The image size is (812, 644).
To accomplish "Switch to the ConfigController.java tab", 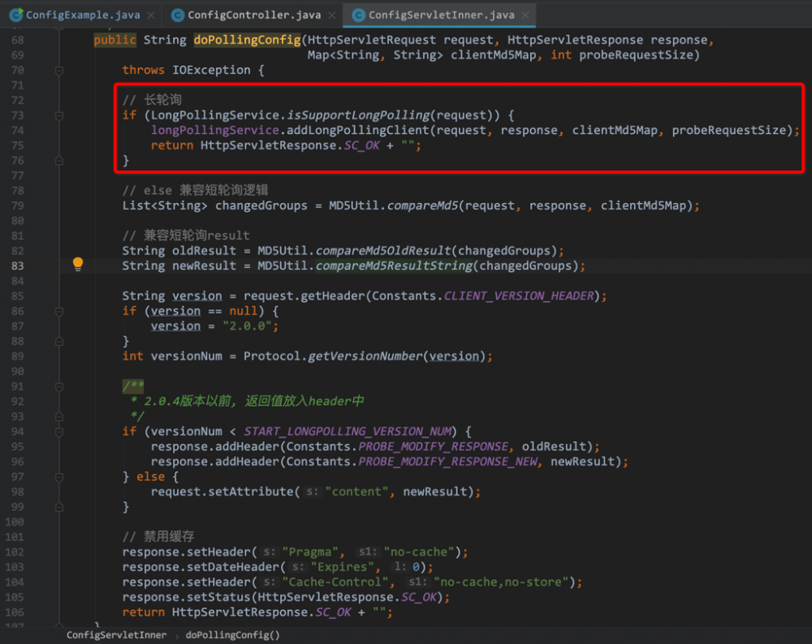I will click(253, 15).
